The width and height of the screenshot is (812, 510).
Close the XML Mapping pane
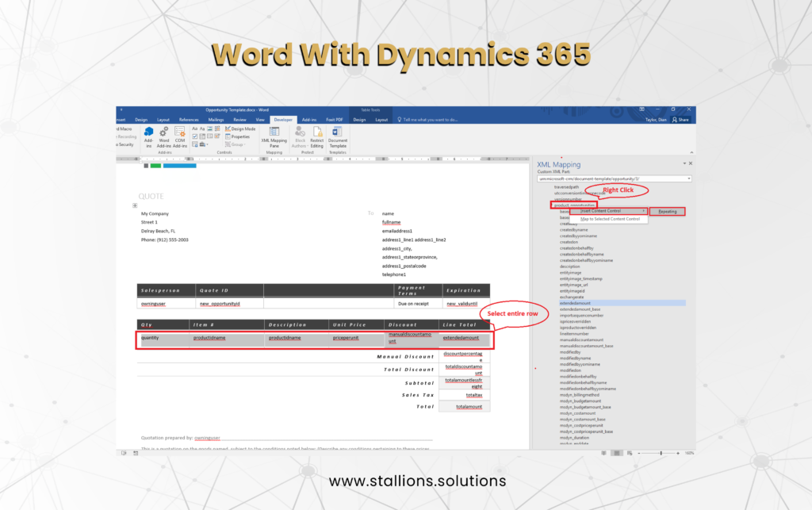691,163
